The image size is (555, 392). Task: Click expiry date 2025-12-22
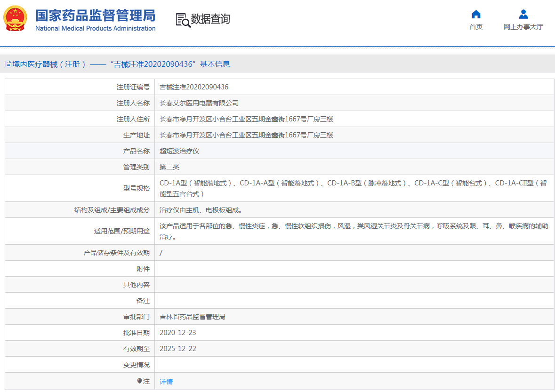tap(177, 349)
